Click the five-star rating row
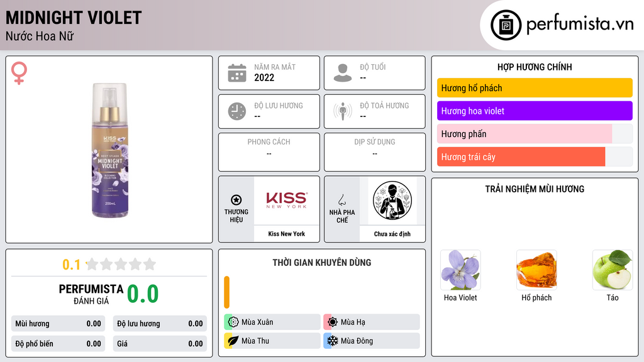Viewport: 644px width, 362px height. coord(121,264)
